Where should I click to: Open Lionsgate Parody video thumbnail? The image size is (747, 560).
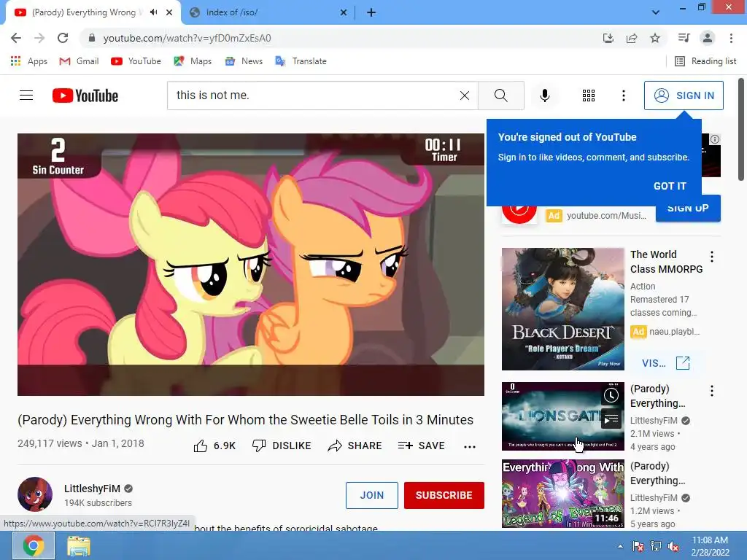click(562, 416)
